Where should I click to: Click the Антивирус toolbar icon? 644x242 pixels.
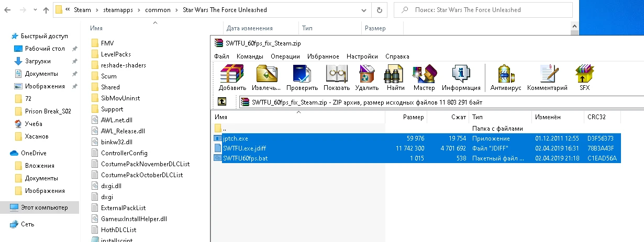(x=506, y=78)
